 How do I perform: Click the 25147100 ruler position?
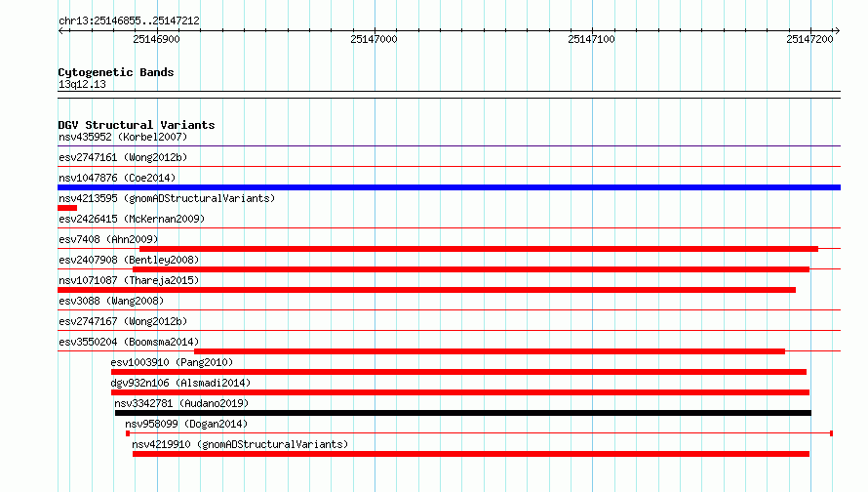(x=592, y=39)
